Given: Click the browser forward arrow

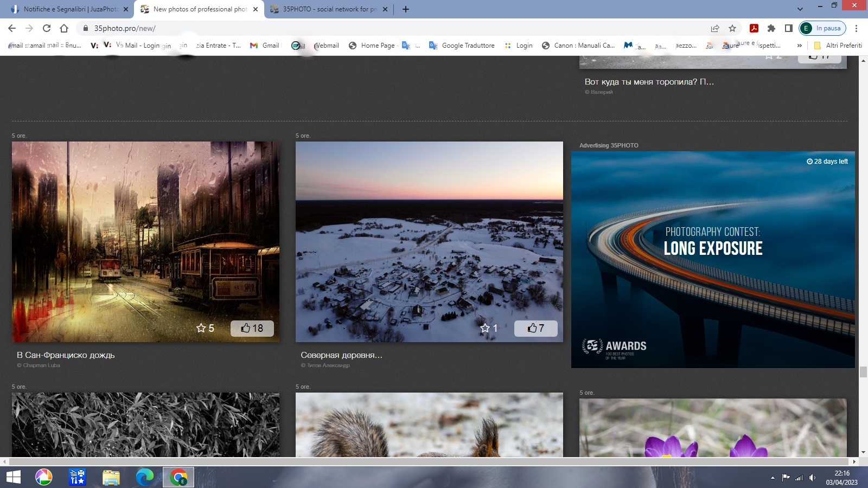Looking at the screenshot, I should 29,28.
